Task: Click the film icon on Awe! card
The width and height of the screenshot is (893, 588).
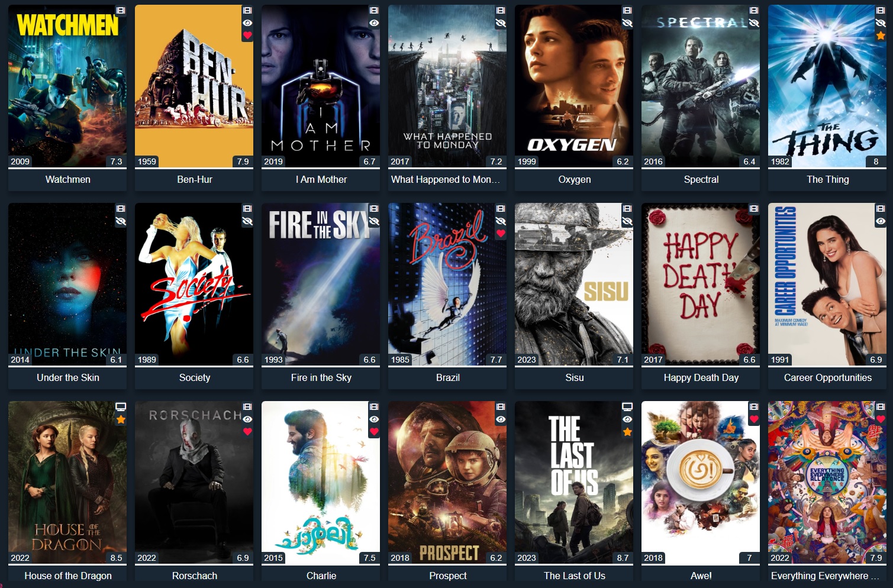Action: (754, 407)
